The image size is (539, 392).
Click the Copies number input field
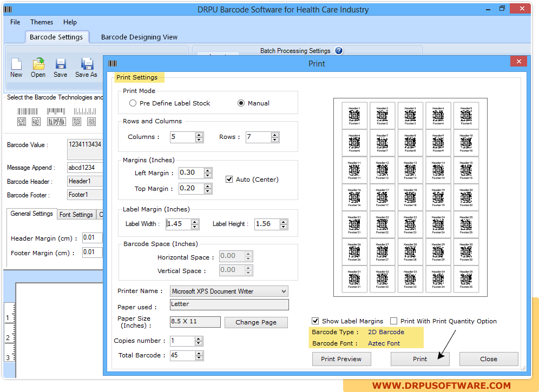pos(182,341)
